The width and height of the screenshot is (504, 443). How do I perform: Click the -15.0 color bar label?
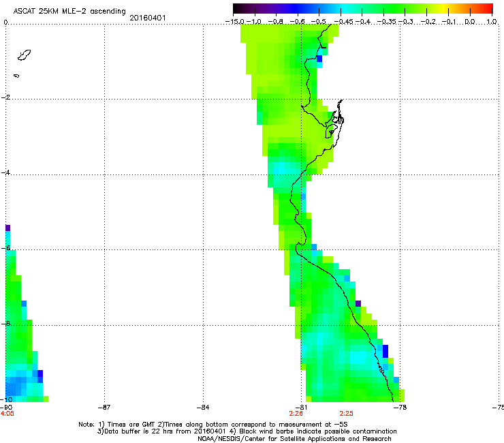point(235,22)
